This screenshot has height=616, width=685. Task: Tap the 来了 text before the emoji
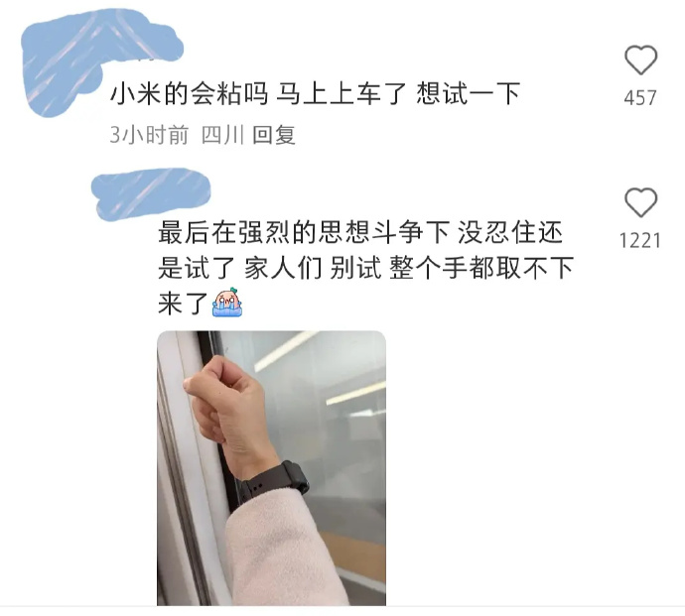(x=184, y=303)
